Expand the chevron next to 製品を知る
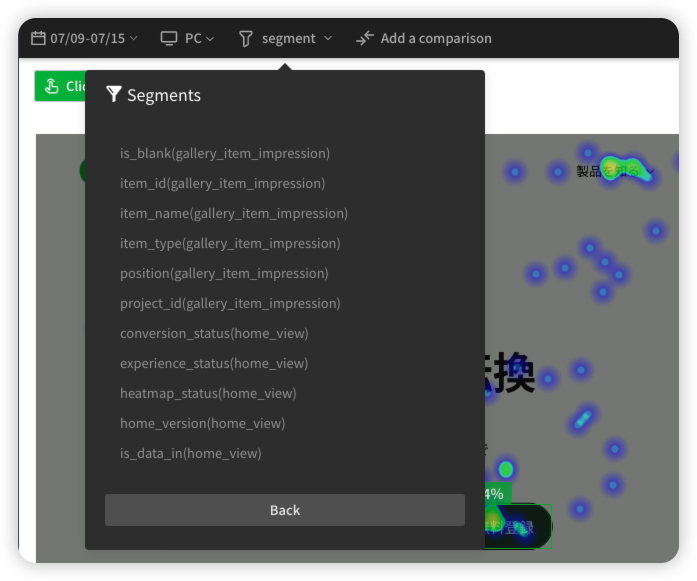The height and width of the screenshot is (581, 697). pyautogui.click(x=650, y=171)
